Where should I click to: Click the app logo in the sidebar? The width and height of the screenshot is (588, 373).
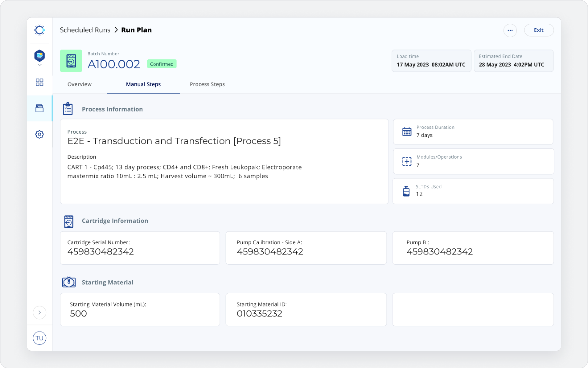tap(39, 30)
